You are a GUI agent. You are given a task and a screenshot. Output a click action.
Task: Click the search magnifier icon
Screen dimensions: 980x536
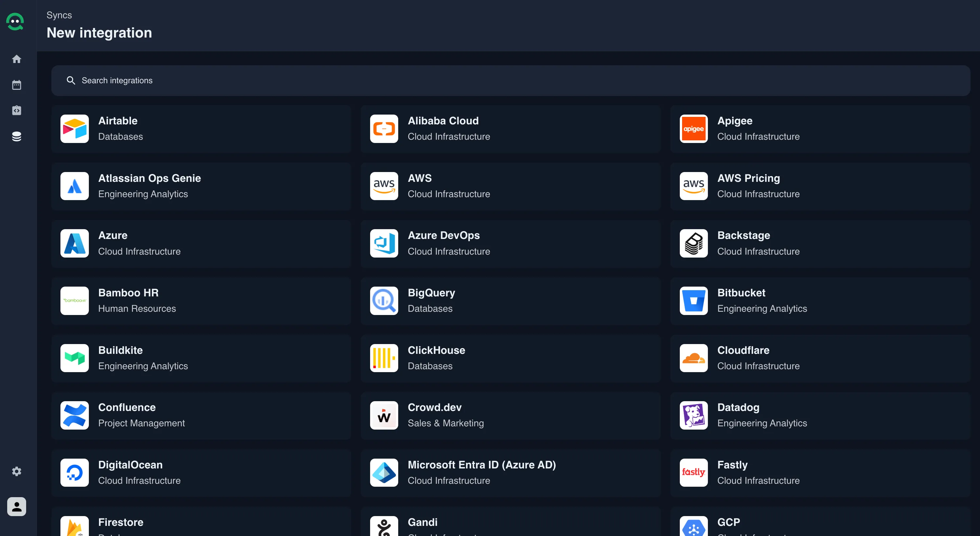(71, 80)
